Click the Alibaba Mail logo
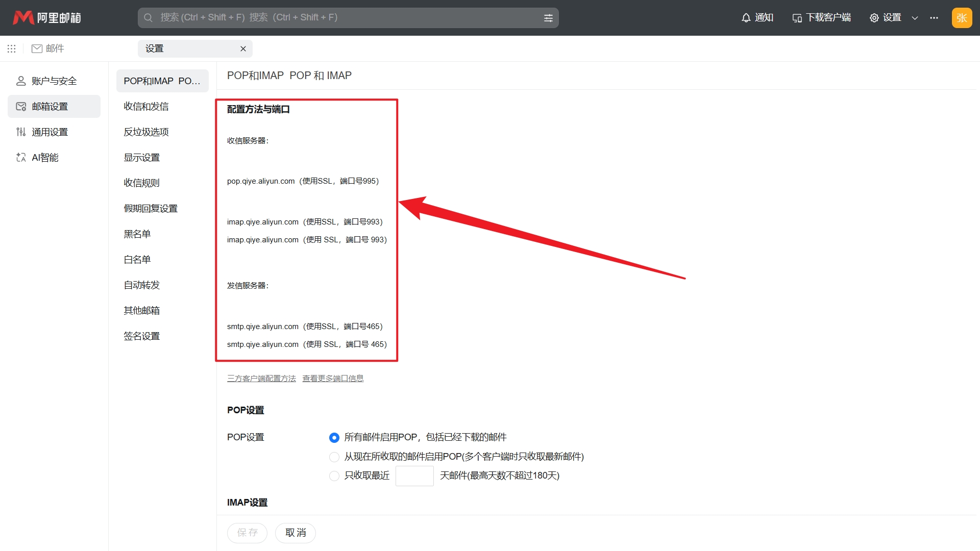This screenshot has height=551, width=980. point(47,18)
